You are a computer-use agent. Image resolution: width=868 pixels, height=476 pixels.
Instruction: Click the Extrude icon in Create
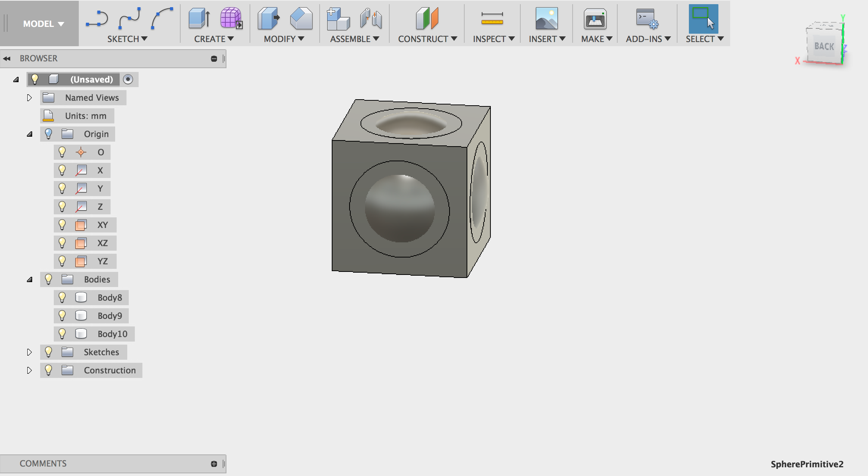point(199,18)
